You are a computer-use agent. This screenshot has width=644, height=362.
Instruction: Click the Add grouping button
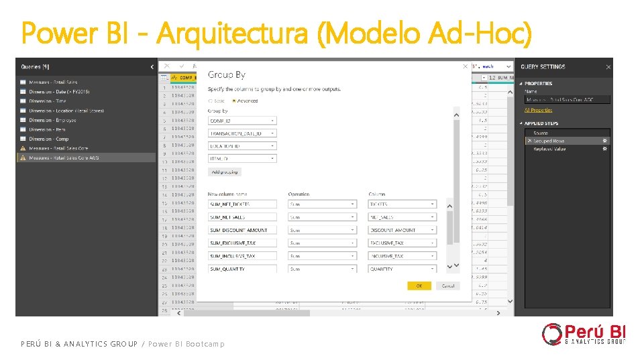click(224, 172)
